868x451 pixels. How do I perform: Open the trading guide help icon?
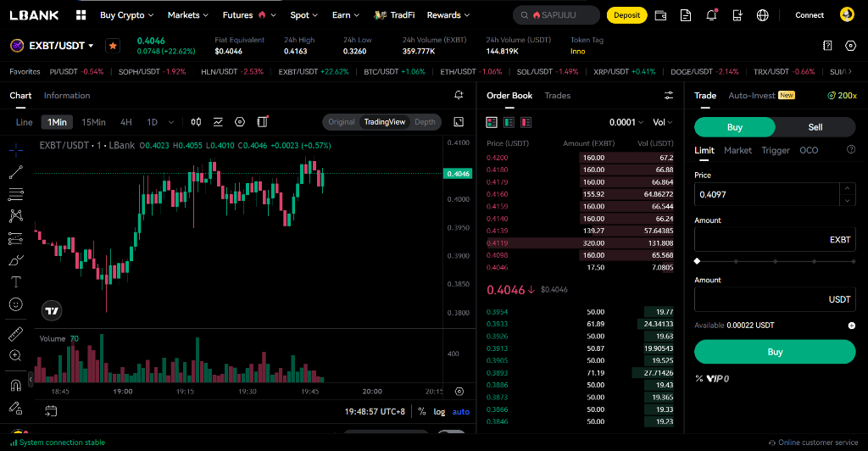point(827,46)
